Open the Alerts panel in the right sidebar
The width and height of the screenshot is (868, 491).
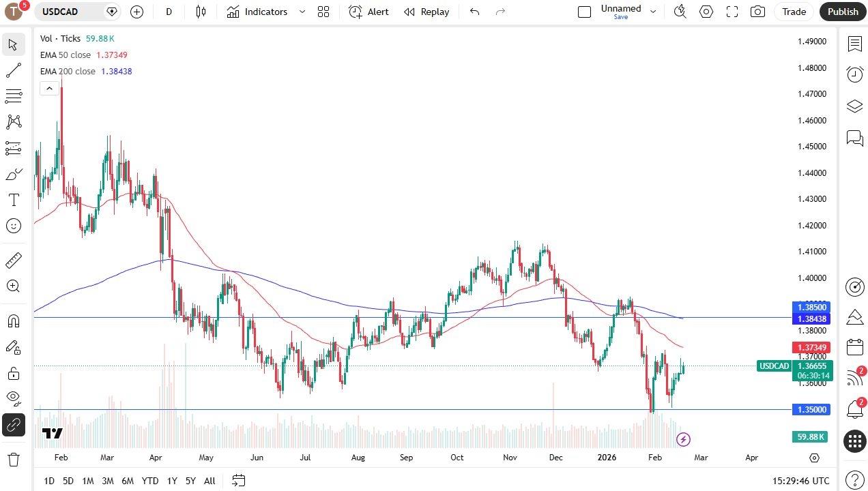pyautogui.click(x=855, y=408)
